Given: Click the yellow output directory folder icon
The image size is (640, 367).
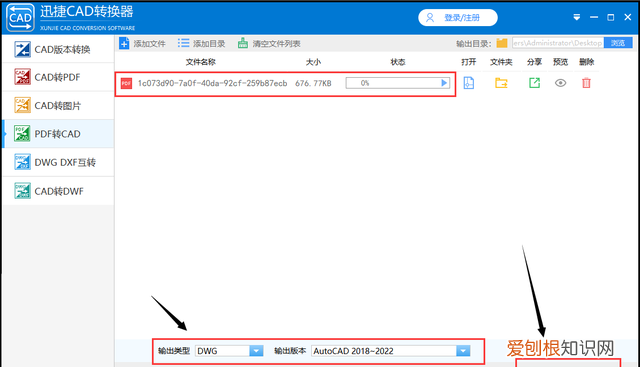Looking at the screenshot, I should click(x=502, y=43).
